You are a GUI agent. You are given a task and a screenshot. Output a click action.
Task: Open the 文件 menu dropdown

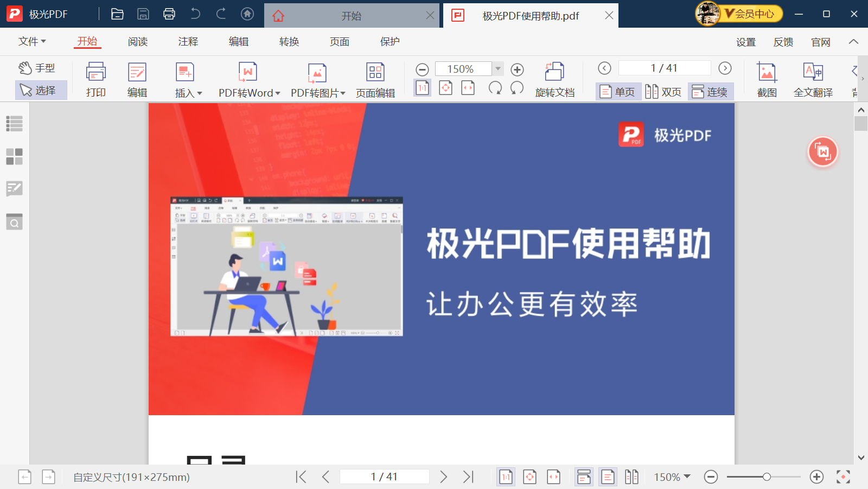coord(32,41)
